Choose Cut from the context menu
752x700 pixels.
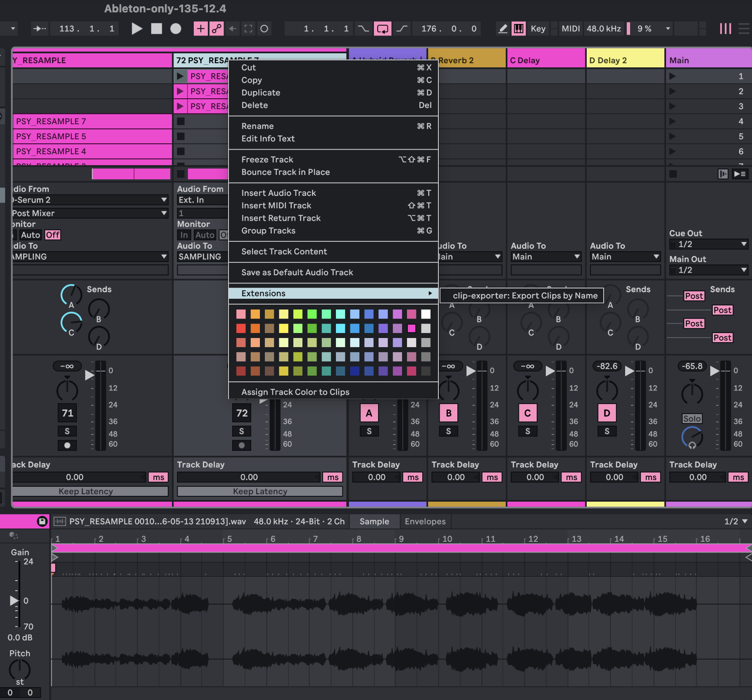333,67
